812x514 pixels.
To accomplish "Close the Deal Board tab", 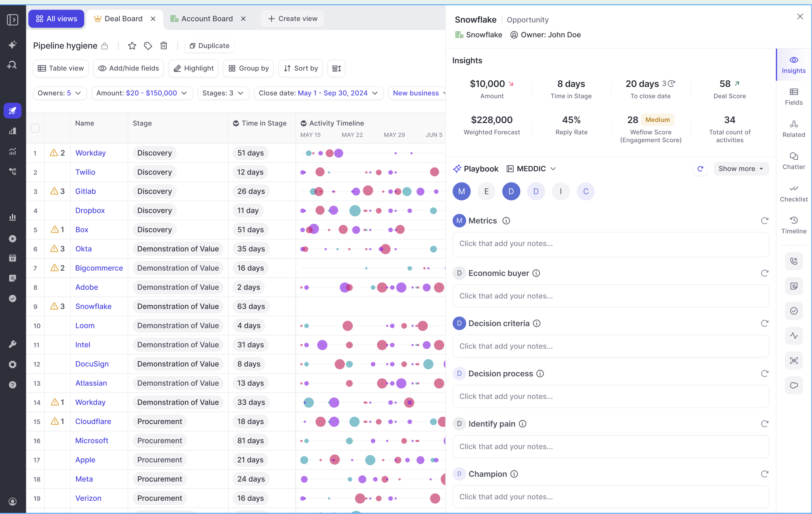I will (x=153, y=19).
